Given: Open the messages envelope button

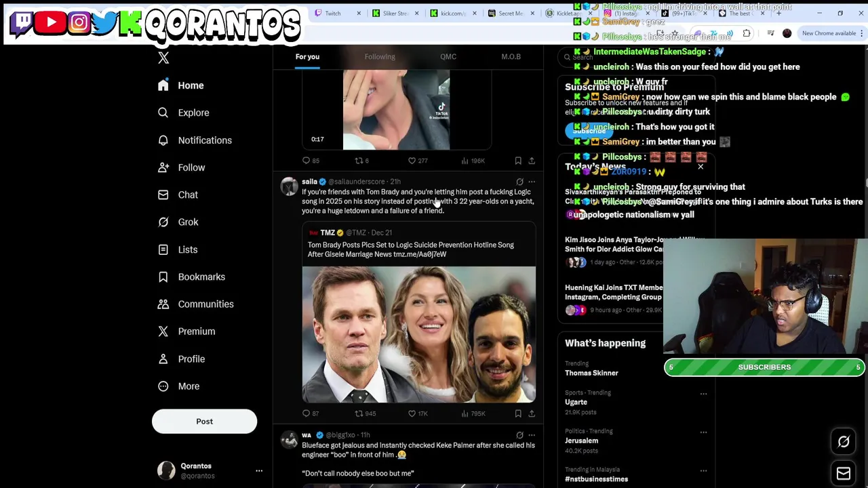Looking at the screenshot, I should point(844,474).
